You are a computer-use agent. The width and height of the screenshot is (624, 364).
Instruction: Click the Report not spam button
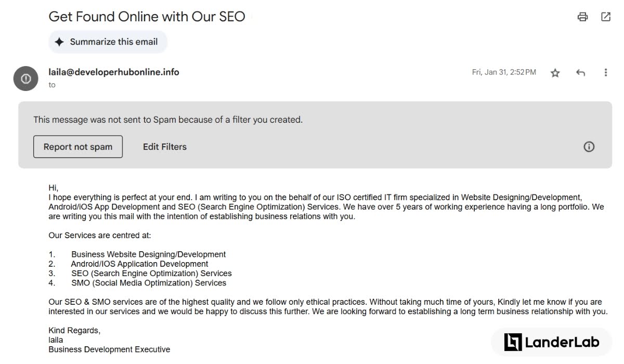click(x=78, y=147)
